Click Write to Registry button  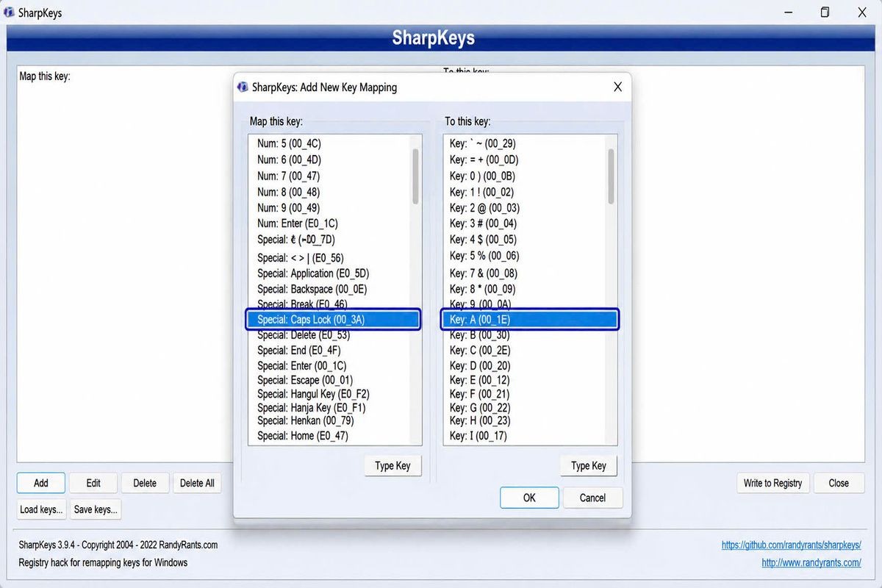point(772,483)
